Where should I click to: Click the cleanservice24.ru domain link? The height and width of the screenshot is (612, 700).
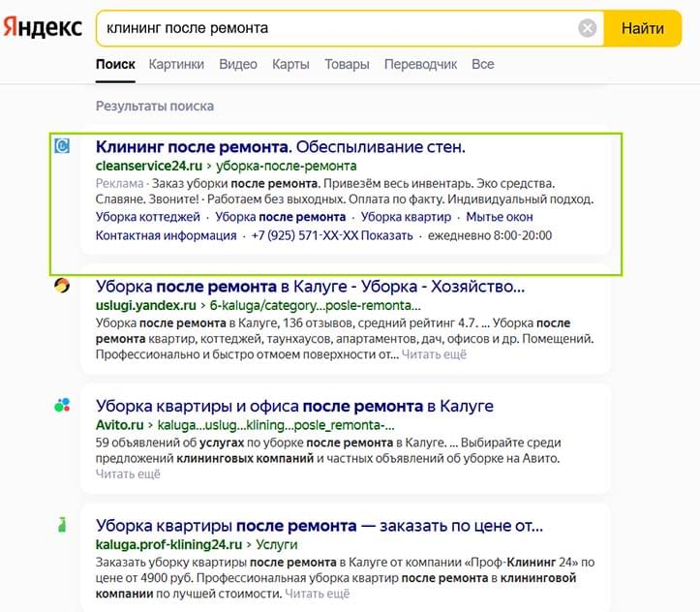pyautogui.click(x=149, y=166)
